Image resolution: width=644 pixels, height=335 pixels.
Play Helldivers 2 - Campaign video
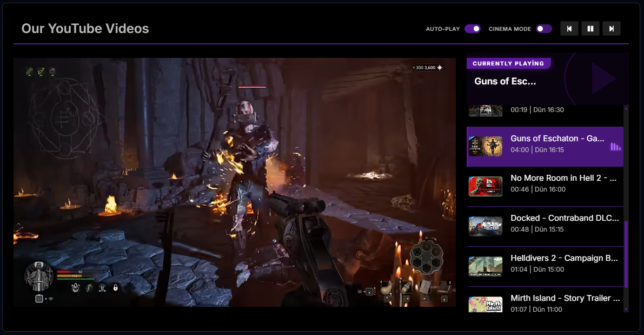click(x=545, y=266)
